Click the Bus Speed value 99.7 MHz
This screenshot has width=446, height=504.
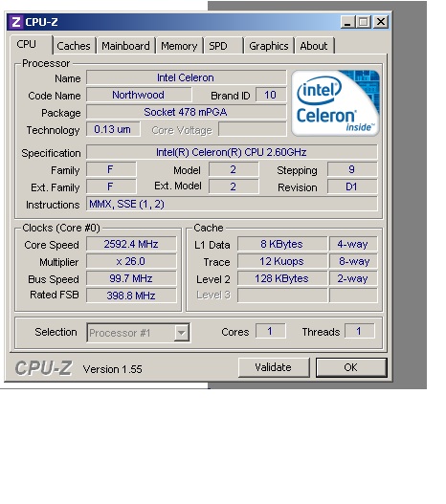(x=131, y=278)
